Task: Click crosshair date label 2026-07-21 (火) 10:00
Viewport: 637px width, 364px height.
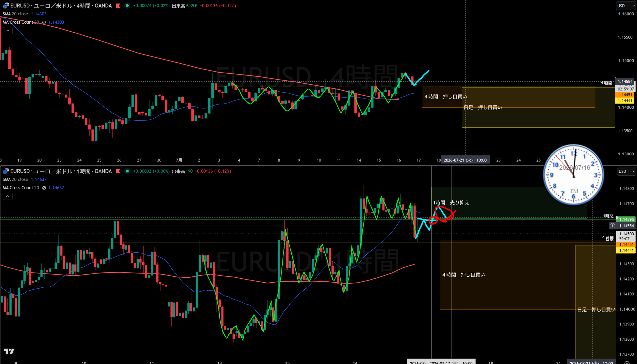Action: 465,160
